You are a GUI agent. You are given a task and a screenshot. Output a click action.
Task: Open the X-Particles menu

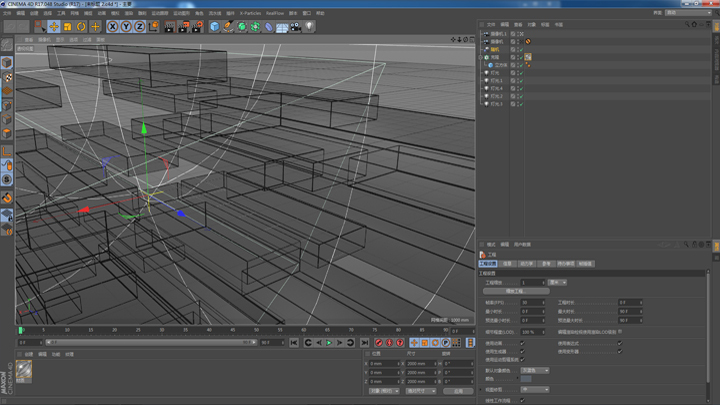coord(250,13)
